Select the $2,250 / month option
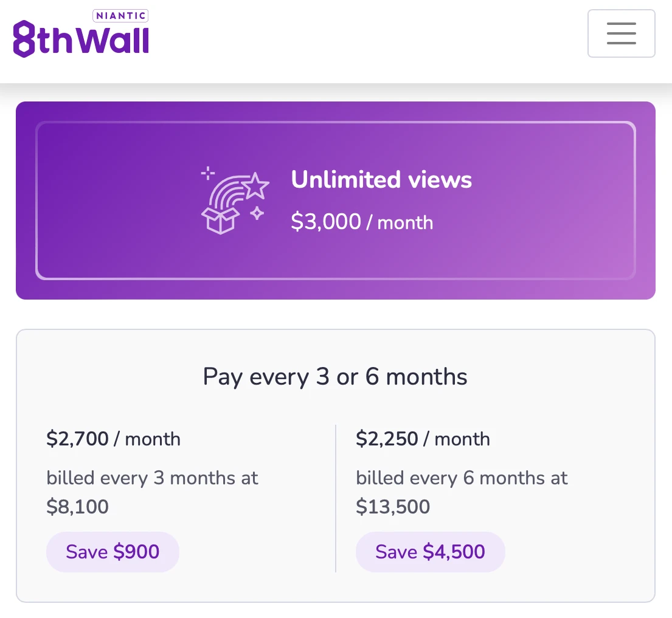 coord(423,439)
